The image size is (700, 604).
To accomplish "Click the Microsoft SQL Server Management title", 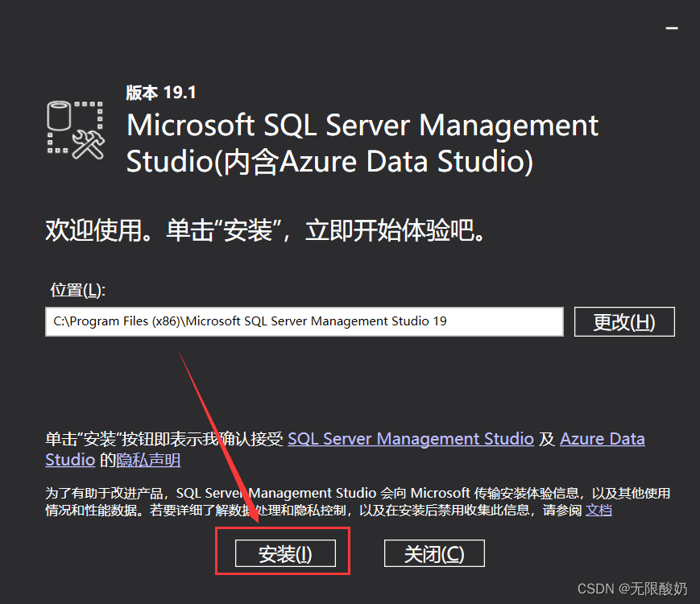I will pos(362,126).
